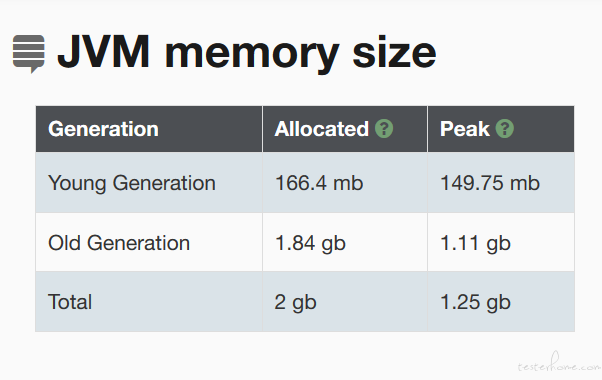Click the Old Generation table row
The image size is (602, 380).
pos(305,242)
